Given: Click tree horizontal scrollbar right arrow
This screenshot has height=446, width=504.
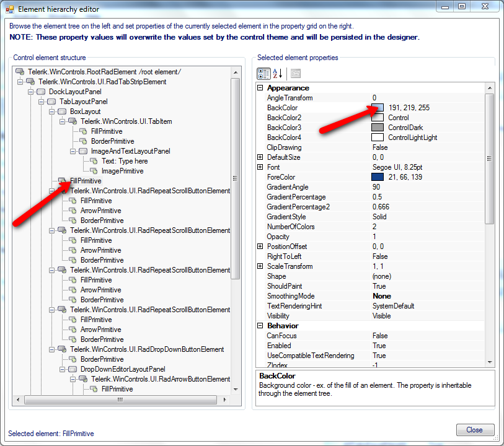Looking at the screenshot, I should point(224,400).
